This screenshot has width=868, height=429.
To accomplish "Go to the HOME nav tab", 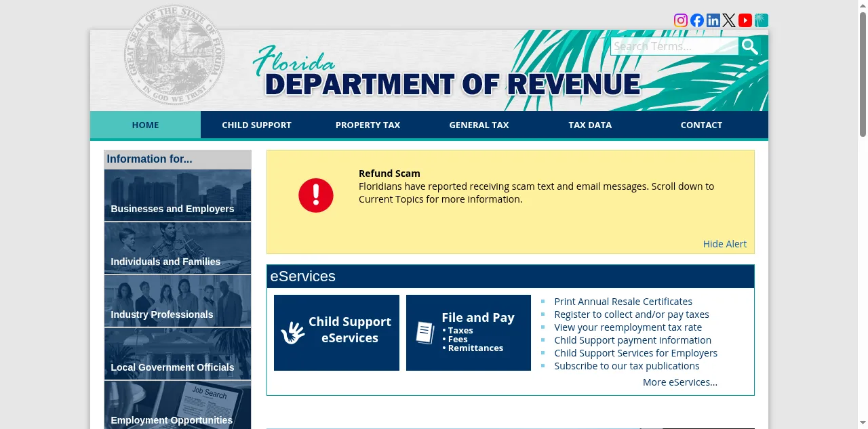I will pos(146,125).
